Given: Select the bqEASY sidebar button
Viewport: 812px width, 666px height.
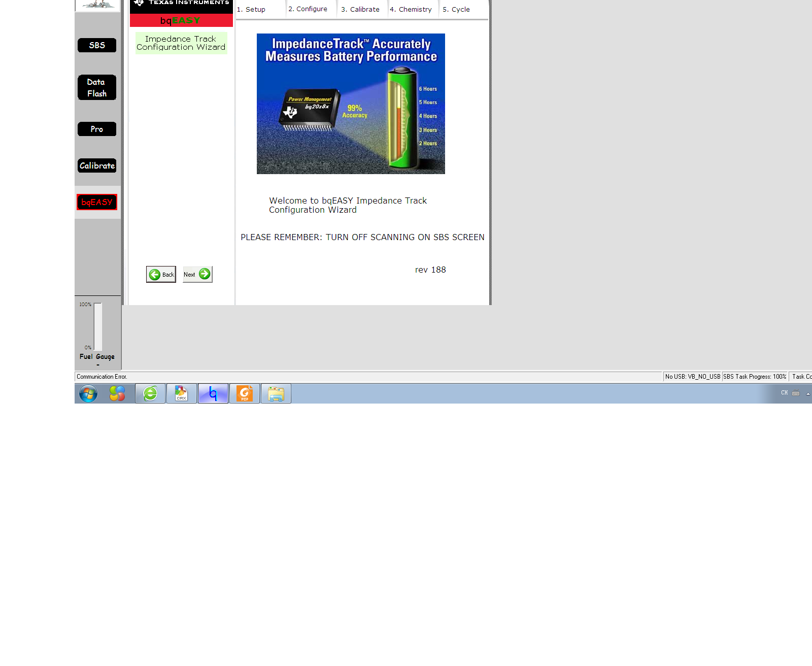Looking at the screenshot, I should (97, 202).
